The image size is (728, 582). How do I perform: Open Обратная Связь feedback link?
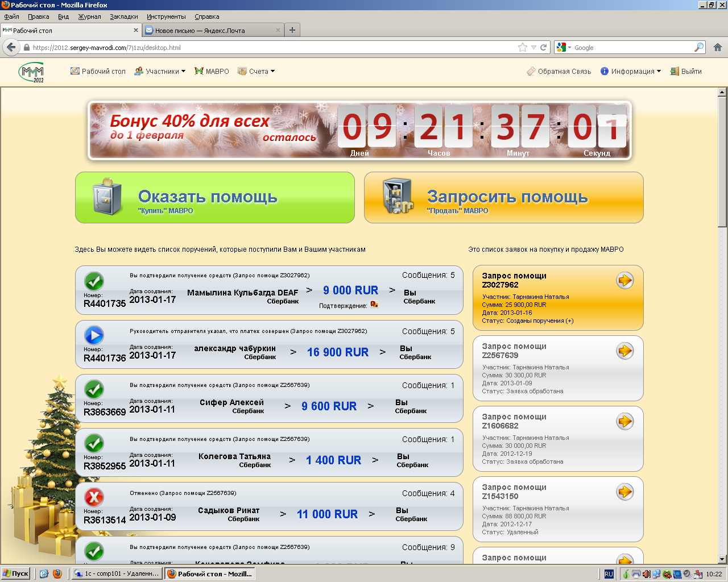[559, 71]
